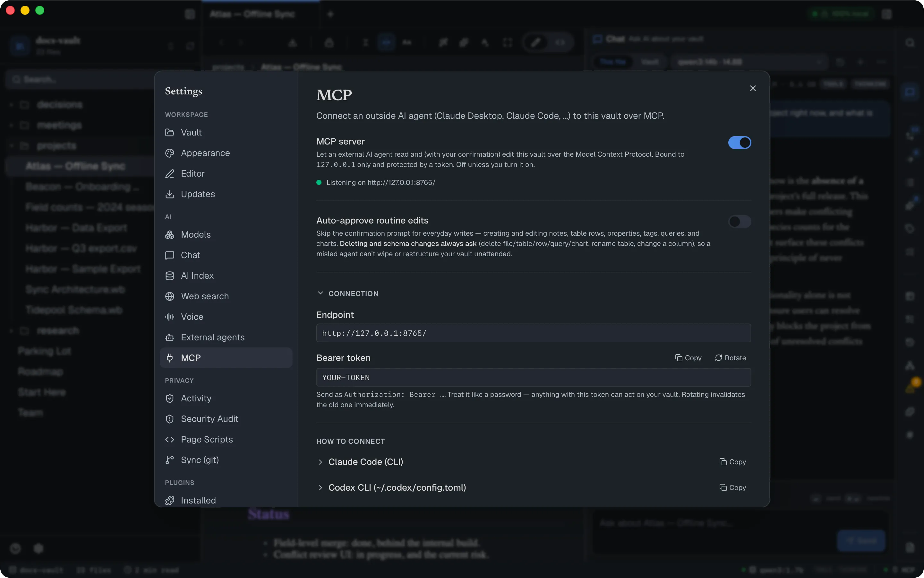Open the model dropdown in Chat panel
The width and height of the screenshot is (924, 578).
tap(749, 62)
